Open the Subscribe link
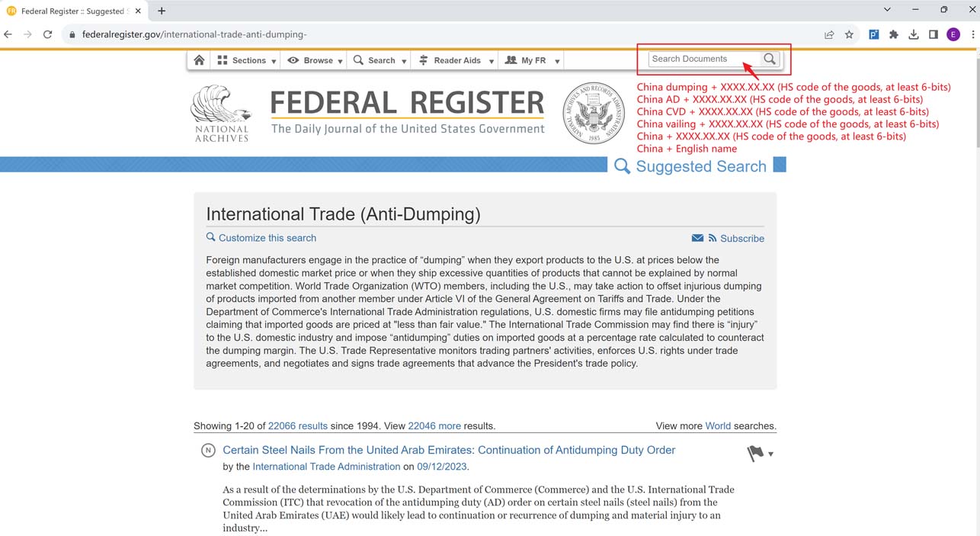Viewport: 980px width, 536px height. pyautogui.click(x=742, y=239)
